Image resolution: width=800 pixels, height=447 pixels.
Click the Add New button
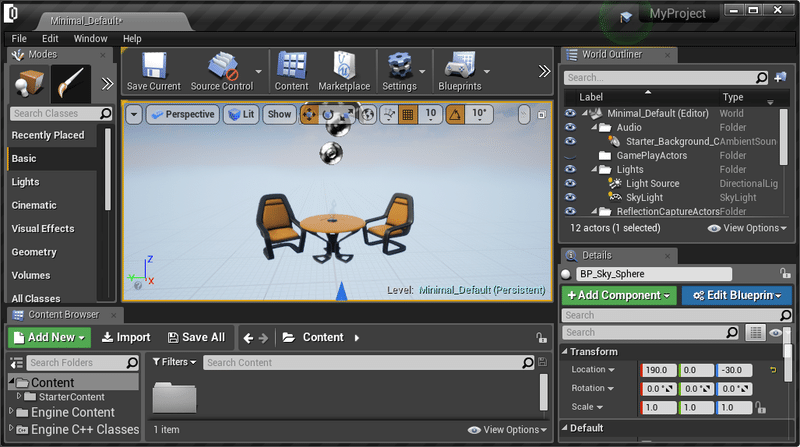click(49, 337)
